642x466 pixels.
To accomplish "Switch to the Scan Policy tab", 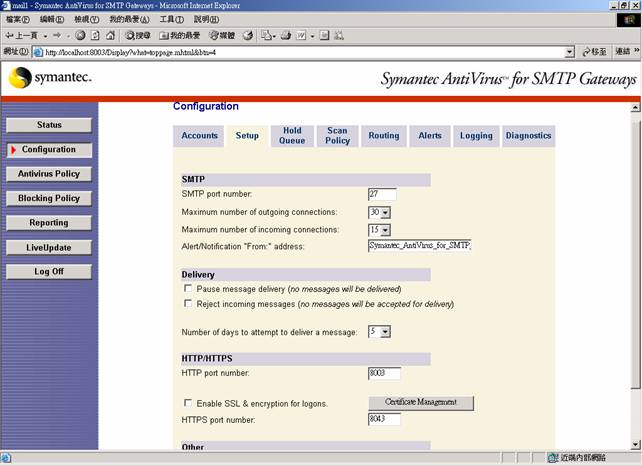I will point(337,136).
